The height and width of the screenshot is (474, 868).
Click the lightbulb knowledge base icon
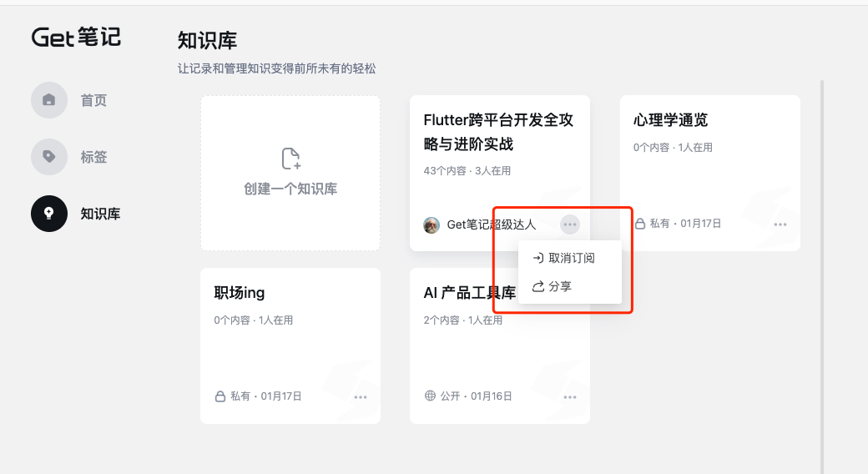49,214
